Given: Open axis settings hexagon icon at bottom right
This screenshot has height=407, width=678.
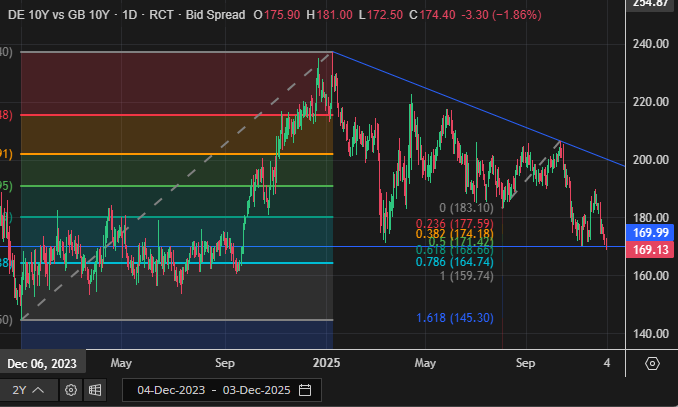Looking at the screenshot, I should [x=652, y=363].
